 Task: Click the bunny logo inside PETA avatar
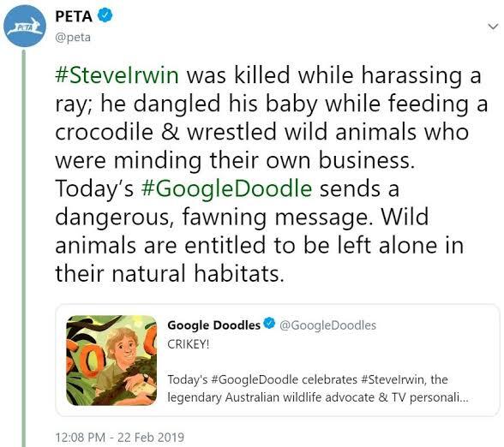[x=25, y=27]
